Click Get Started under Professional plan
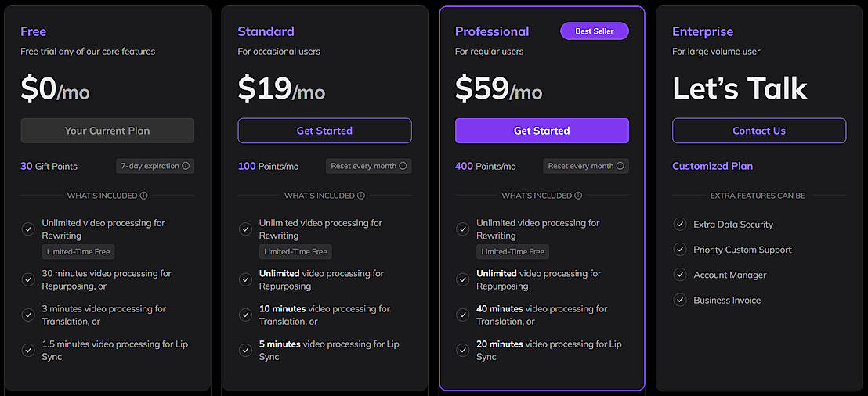Image resolution: width=868 pixels, height=396 pixels. click(x=541, y=131)
